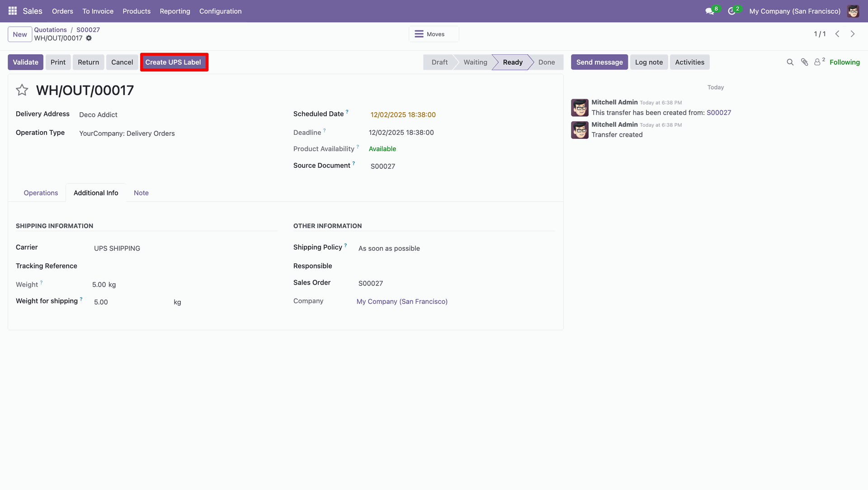The image size is (868, 490).
Task: Open activities clock icon in navbar
Action: (x=731, y=11)
